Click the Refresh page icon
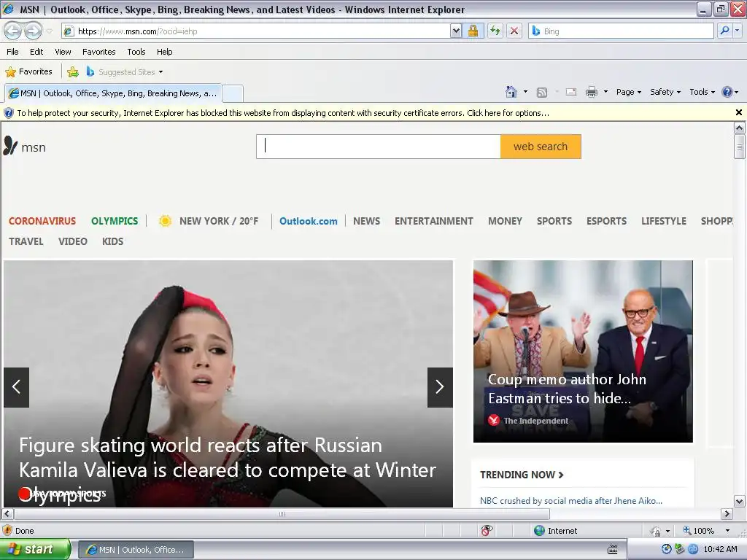This screenshot has width=747, height=560. (x=495, y=31)
